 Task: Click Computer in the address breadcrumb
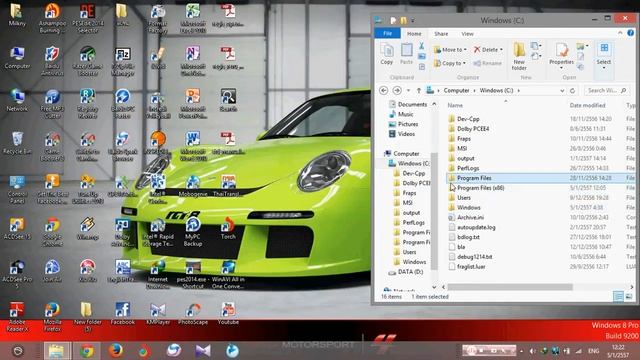pos(456,91)
